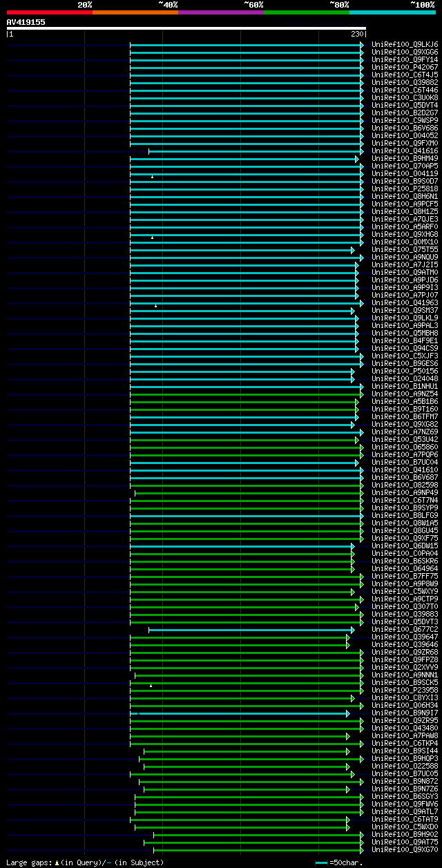Select label UniRef100_P23958
442x868 pixels.
405,691
